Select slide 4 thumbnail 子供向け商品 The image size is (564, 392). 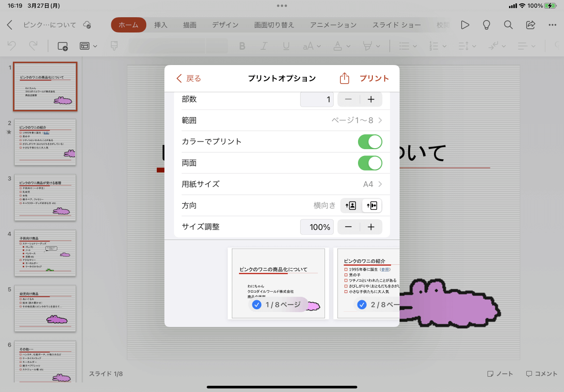(45, 253)
